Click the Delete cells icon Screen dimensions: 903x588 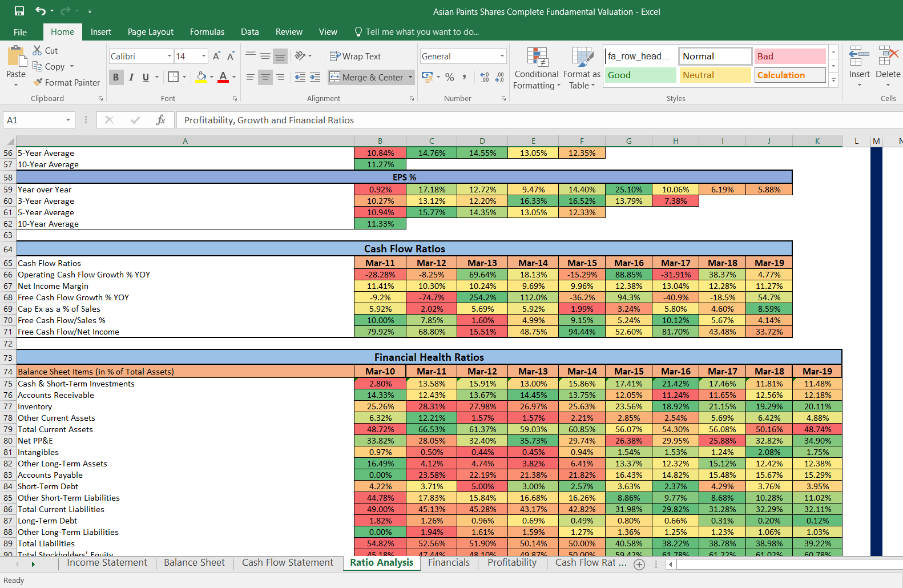point(888,57)
